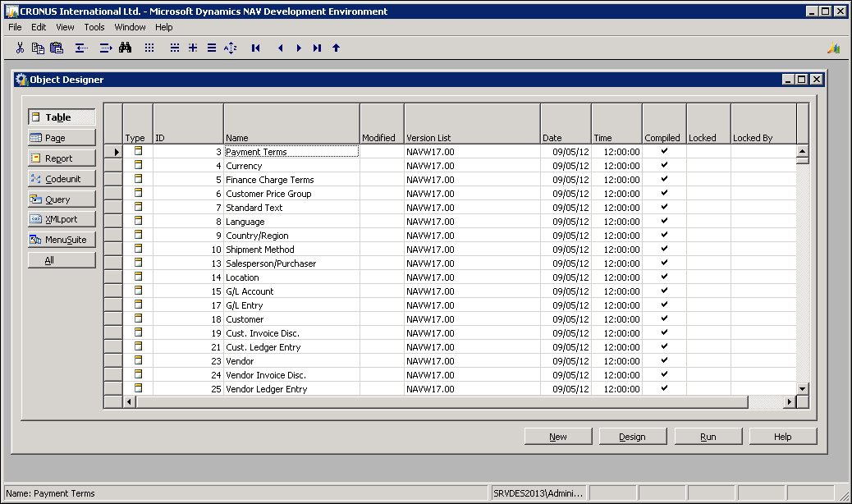
Task: Click the table type icon for Customer row
Action: [x=138, y=318]
